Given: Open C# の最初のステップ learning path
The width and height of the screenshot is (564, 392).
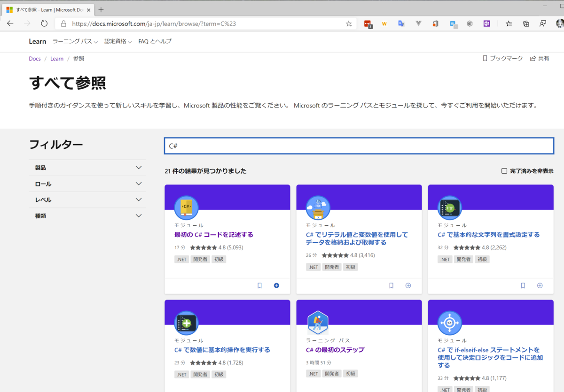Looking at the screenshot, I should 335,350.
